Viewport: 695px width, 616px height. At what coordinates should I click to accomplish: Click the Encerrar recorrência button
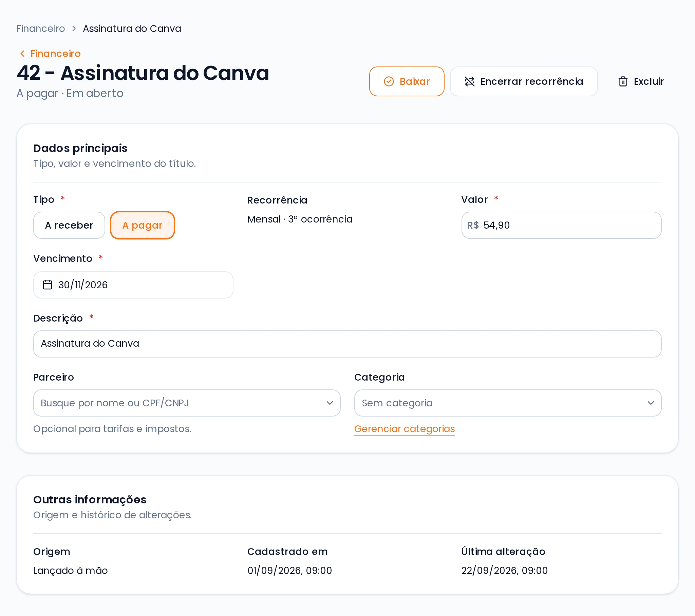tap(524, 82)
